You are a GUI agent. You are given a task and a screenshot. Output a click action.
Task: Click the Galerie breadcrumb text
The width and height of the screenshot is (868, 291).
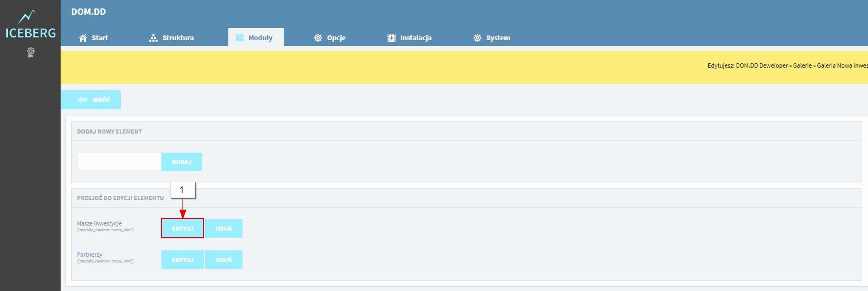tap(802, 65)
